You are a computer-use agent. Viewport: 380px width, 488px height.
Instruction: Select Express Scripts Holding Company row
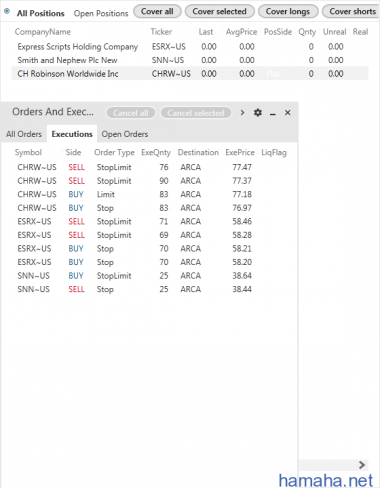[190, 47]
